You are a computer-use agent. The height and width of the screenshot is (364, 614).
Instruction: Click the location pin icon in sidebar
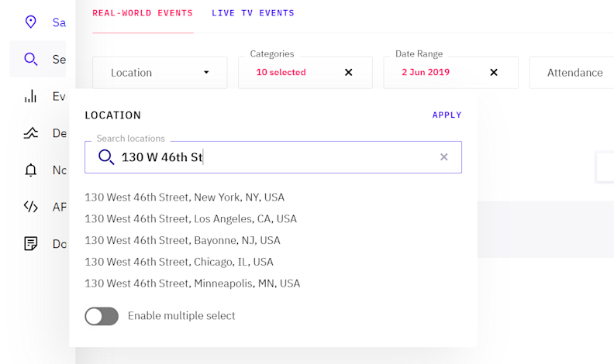(x=31, y=22)
